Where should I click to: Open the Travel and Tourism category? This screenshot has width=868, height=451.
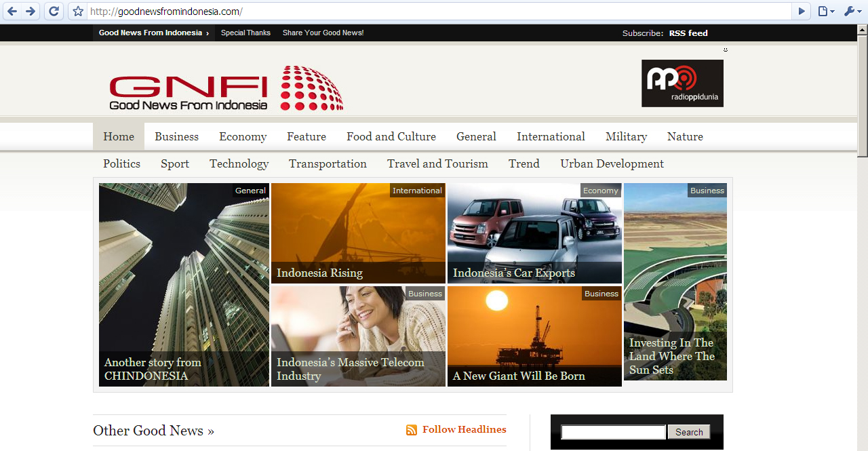tap(437, 163)
